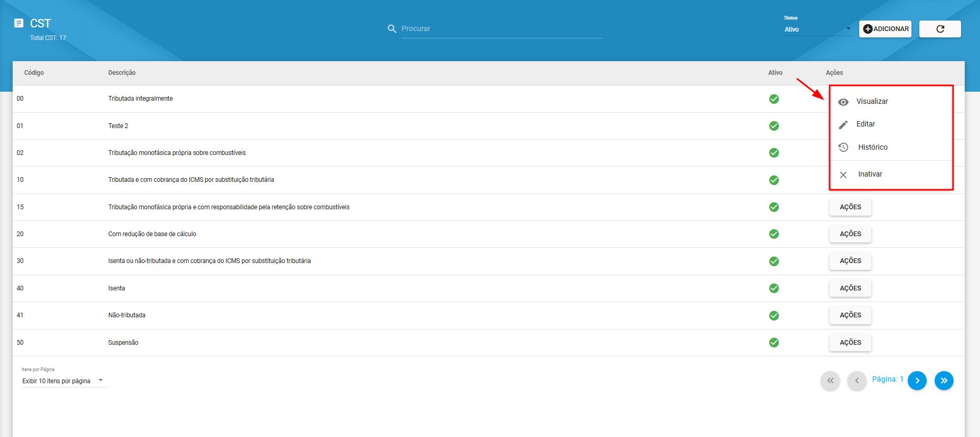
Task: Click the Descrição column header
Action: point(122,73)
